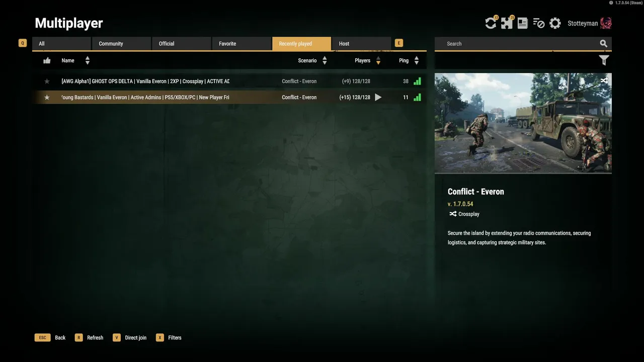
Task: Click the Stotteyman username text
Action: click(583, 24)
